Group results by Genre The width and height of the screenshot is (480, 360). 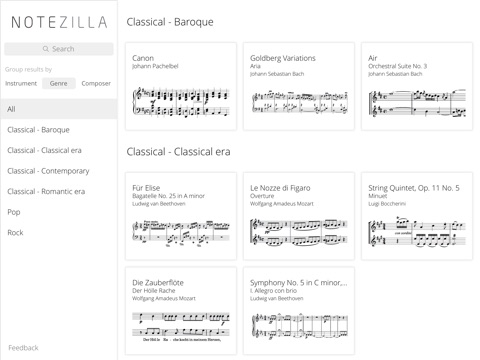pyautogui.click(x=59, y=83)
